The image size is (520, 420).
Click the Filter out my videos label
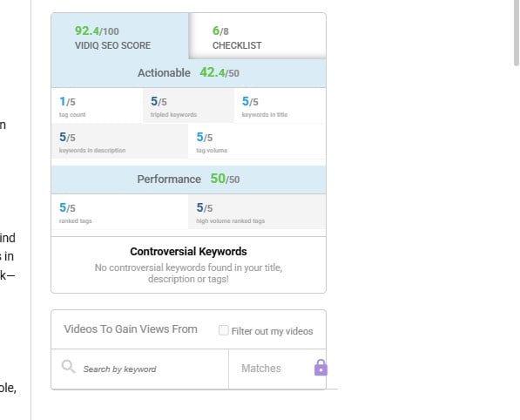click(272, 331)
